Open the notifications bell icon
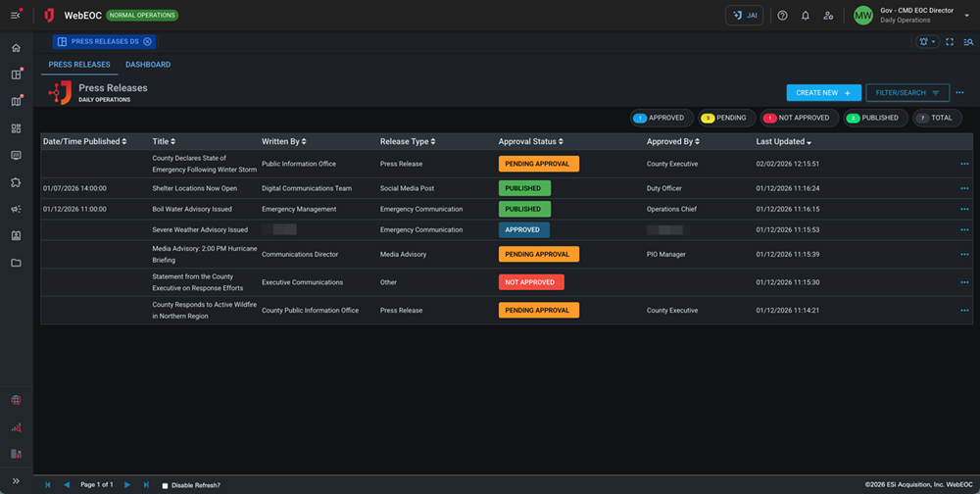Viewport: 980px width, 494px height. pos(806,16)
